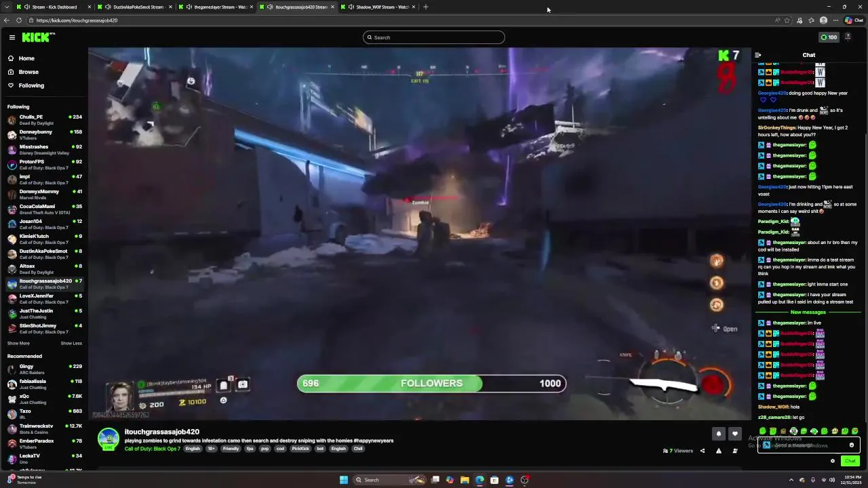Screen dimensions: 868x488
Task: Click the Friendly stream tag
Action: coord(231,449)
